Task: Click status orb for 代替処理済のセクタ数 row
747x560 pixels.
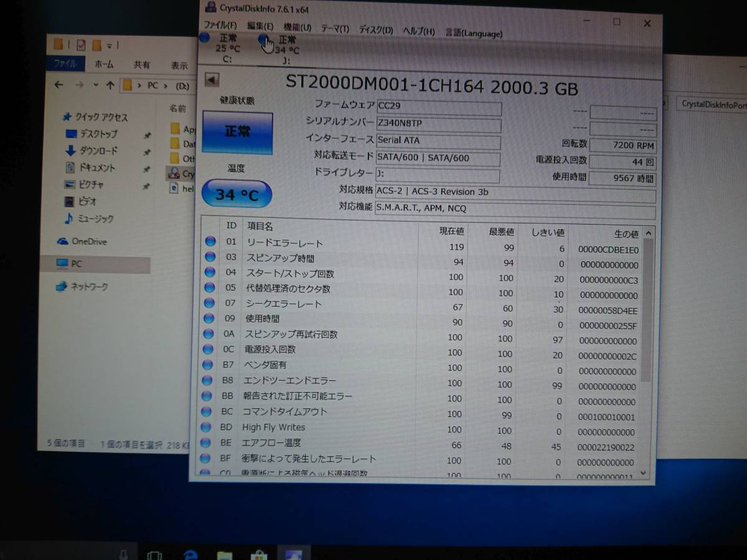Action: [210, 287]
